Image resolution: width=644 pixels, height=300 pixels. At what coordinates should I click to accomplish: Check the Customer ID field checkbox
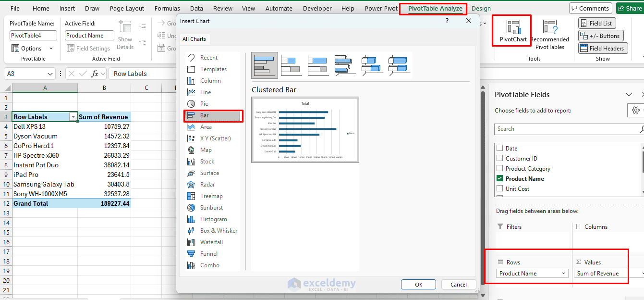pos(499,159)
